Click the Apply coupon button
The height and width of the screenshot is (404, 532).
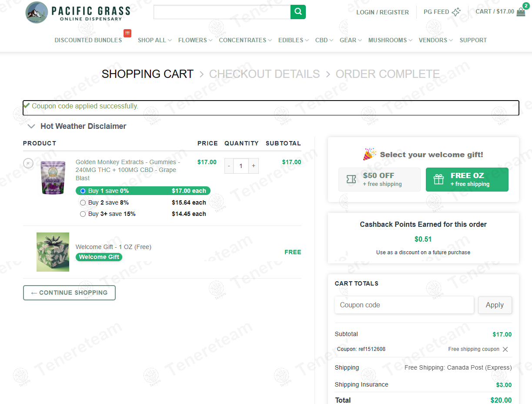coord(495,305)
